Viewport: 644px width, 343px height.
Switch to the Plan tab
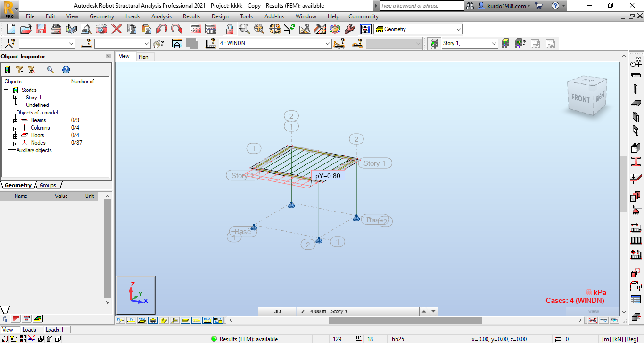144,56
